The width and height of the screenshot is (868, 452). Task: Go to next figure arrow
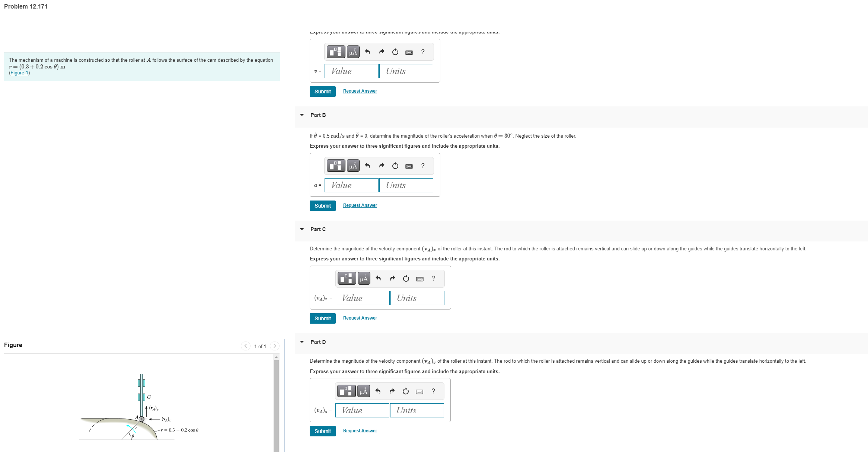tap(275, 346)
